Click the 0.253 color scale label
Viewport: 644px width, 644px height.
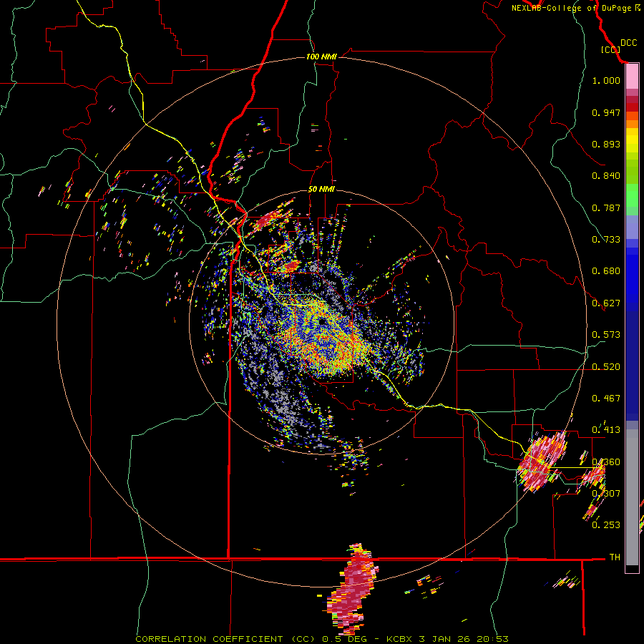pyautogui.click(x=606, y=525)
